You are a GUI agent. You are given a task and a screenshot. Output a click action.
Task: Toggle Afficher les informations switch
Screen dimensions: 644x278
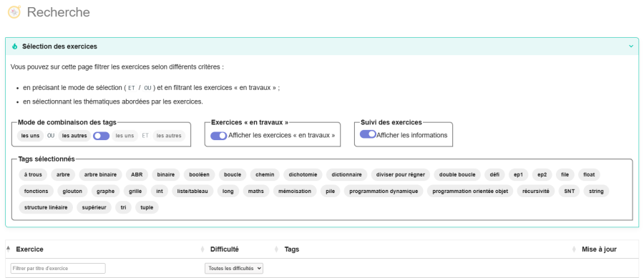[x=368, y=134]
